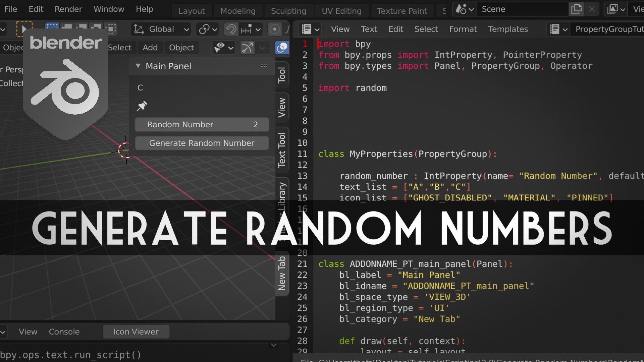Switch to the Sculpting workspace tab
Viewport: 644px width, 362px height.
click(288, 10)
